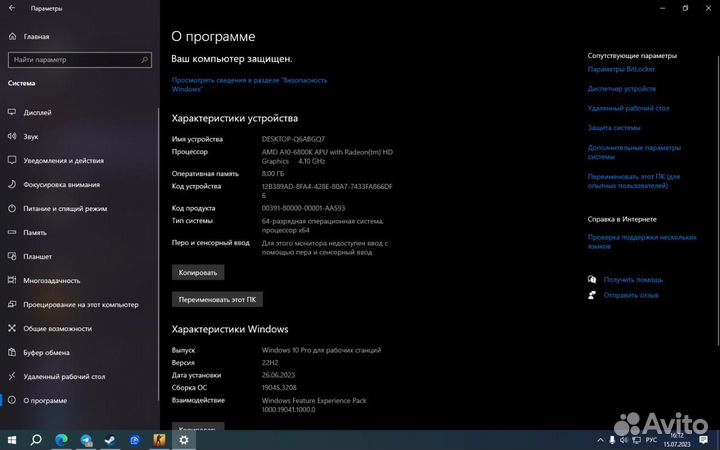Open Counter-Strike icon in taskbar
The height and width of the screenshot is (450, 720).
(159, 440)
